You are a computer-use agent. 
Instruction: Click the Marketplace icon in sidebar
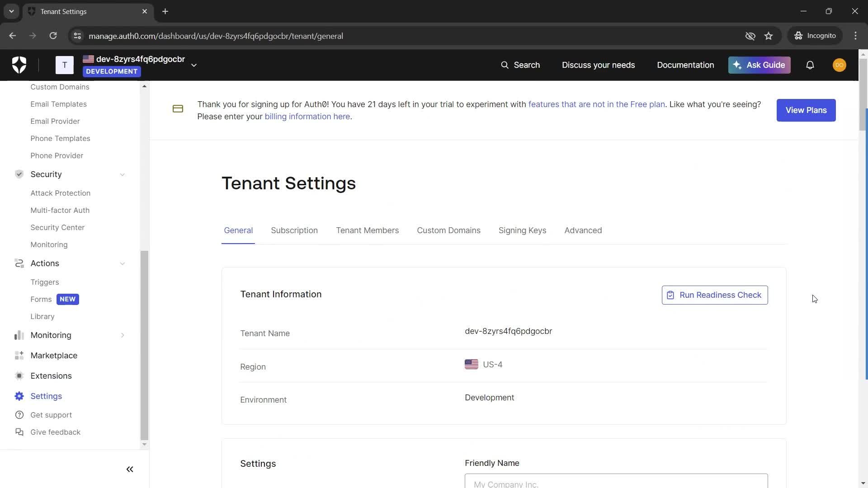click(x=19, y=356)
